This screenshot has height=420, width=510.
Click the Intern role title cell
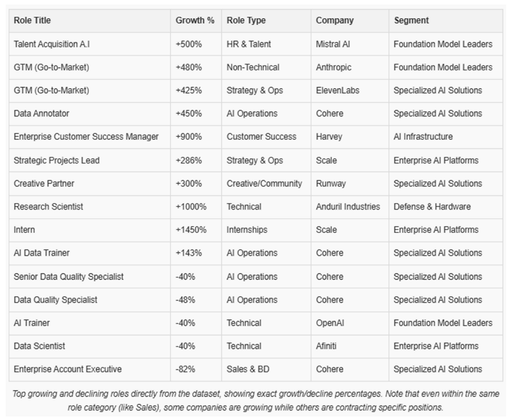pyautogui.click(x=24, y=230)
